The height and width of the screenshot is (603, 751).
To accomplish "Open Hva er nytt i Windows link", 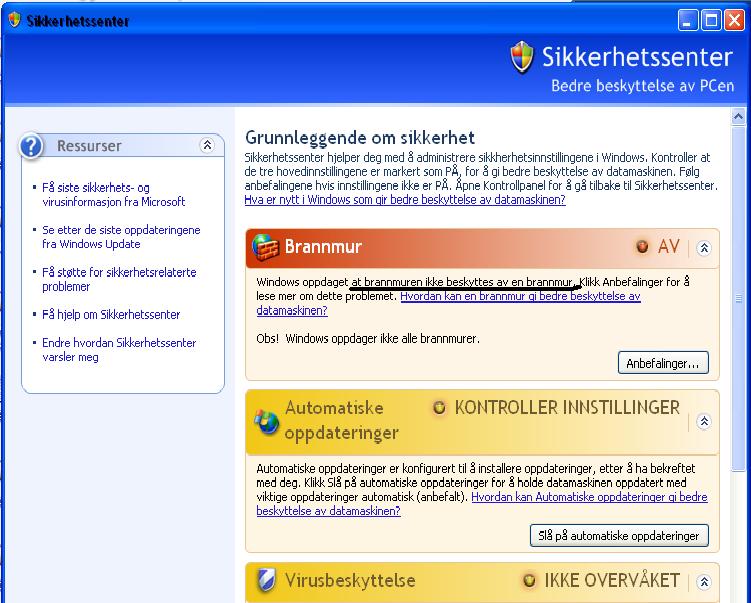I will tap(405, 199).
